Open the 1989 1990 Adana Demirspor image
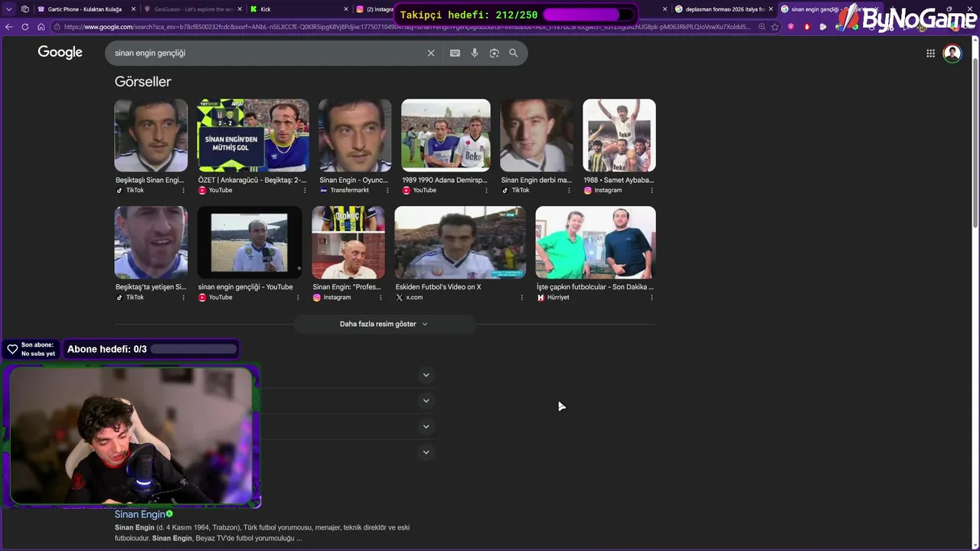Viewport: 980px width, 551px height. 446,135
